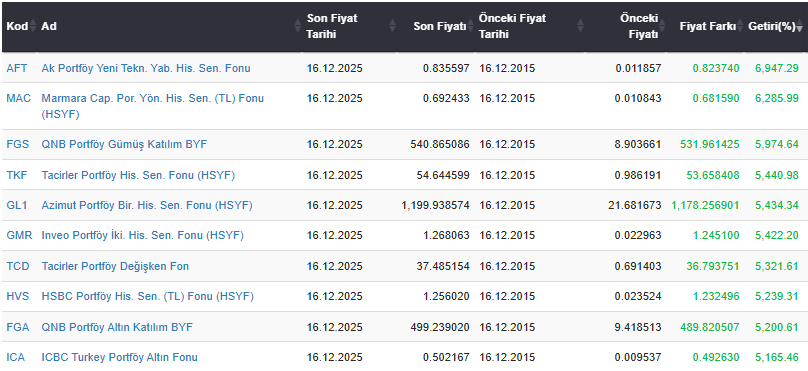808x371 pixels.
Task: Select TCD return value 5,321.61
Action: pyautogui.click(x=777, y=266)
